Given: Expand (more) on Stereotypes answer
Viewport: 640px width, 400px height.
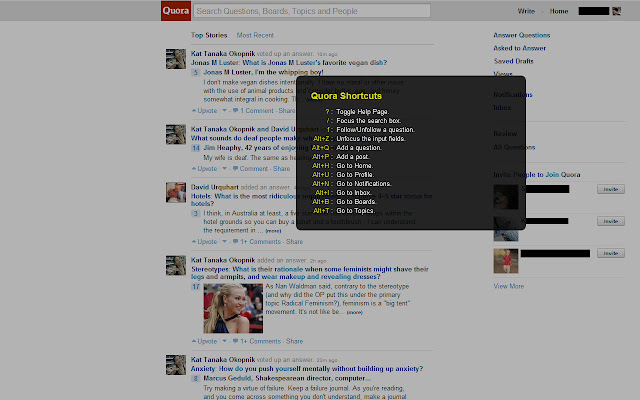Looking at the screenshot, I should 354,312.
